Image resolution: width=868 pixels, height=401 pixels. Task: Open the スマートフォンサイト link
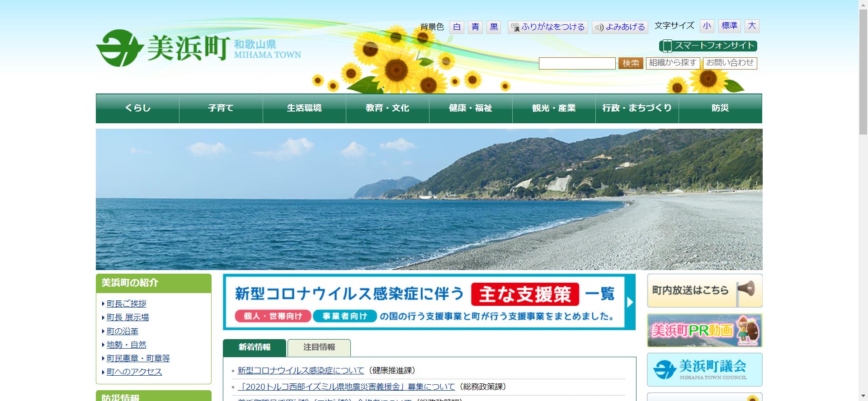tap(708, 46)
